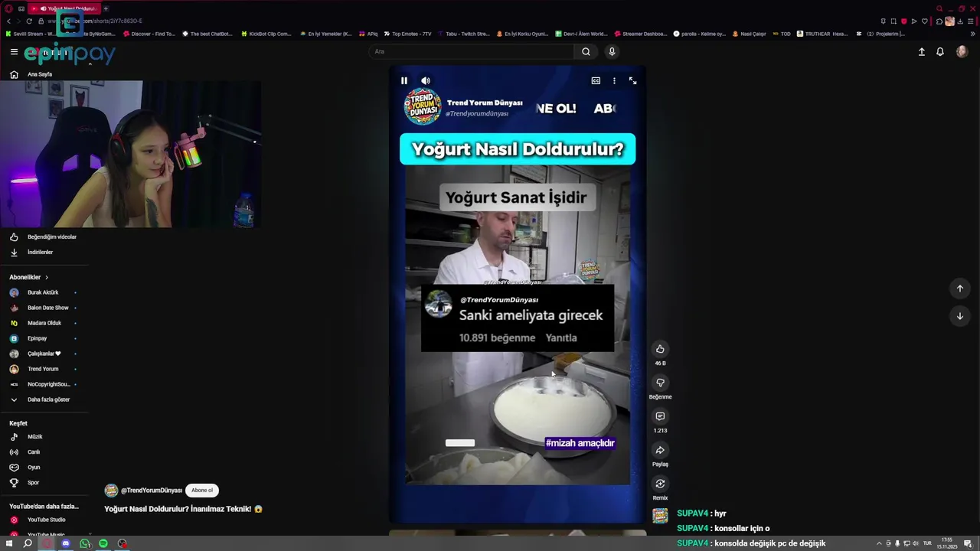The image size is (980, 551).
Task: Open Trend Yorum subscription in sidebar
Action: (44, 369)
